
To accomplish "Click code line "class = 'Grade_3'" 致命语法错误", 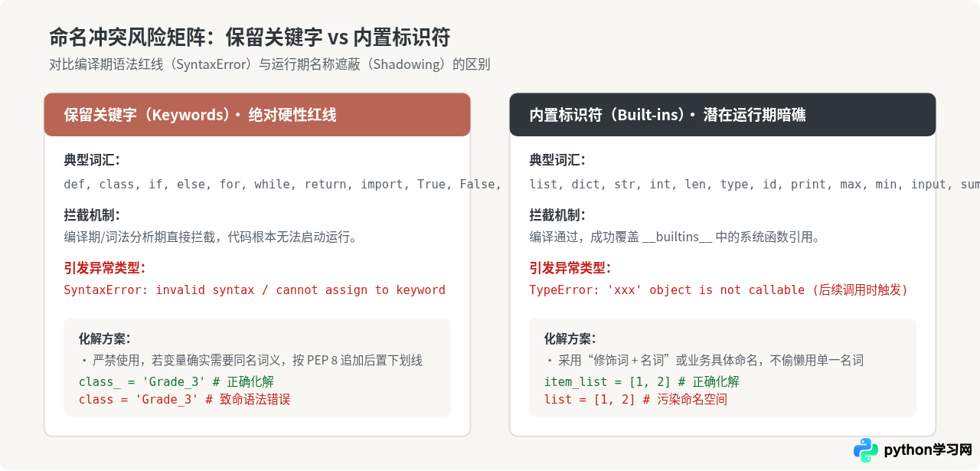I will coord(185,400).
